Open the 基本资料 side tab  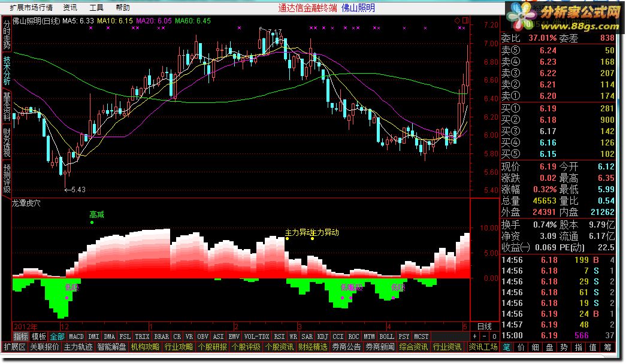tap(7, 106)
